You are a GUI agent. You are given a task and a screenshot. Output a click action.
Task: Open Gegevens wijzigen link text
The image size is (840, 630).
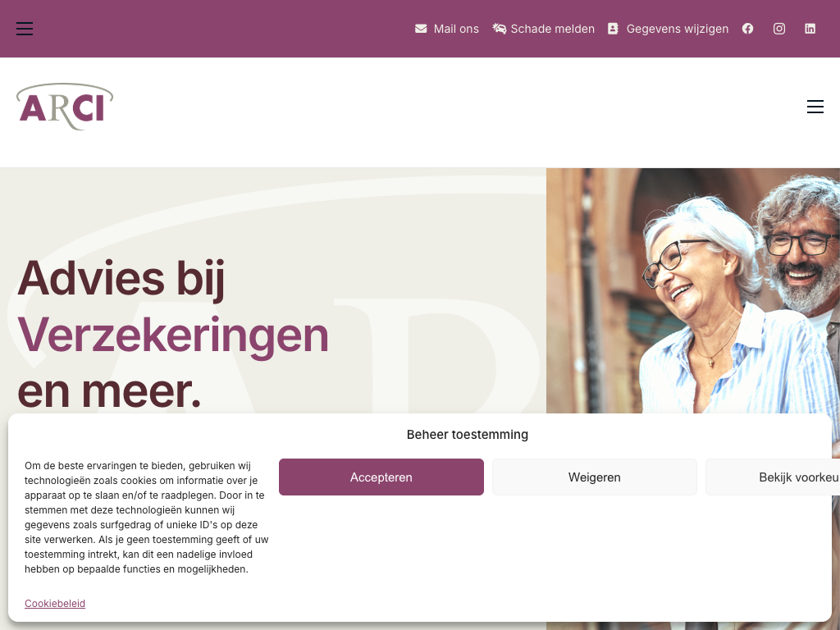[x=677, y=29]
